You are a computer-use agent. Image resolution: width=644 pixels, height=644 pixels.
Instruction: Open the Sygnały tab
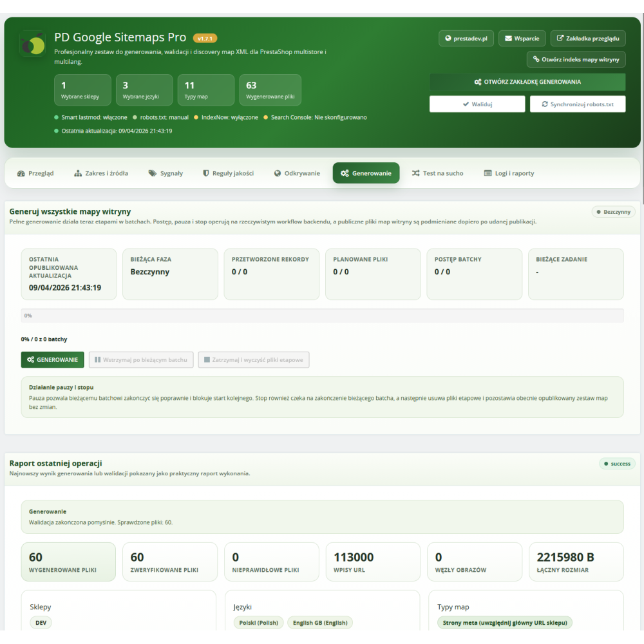click(166, 173)
